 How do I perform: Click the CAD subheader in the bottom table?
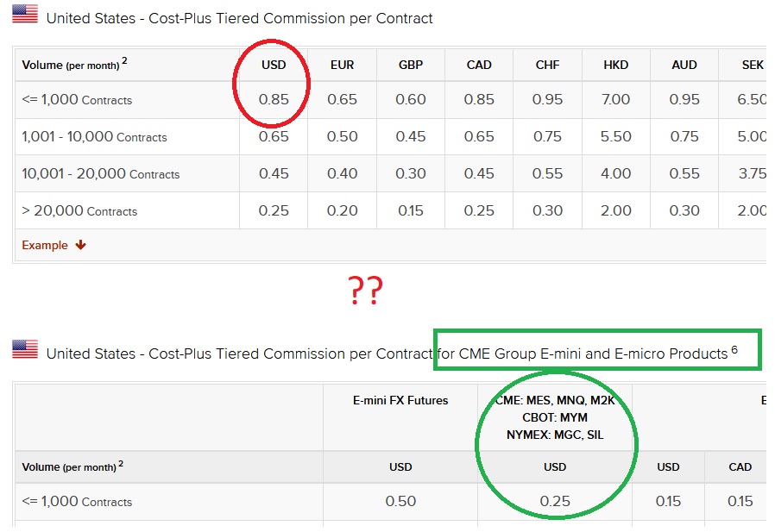tap(740, 466)
